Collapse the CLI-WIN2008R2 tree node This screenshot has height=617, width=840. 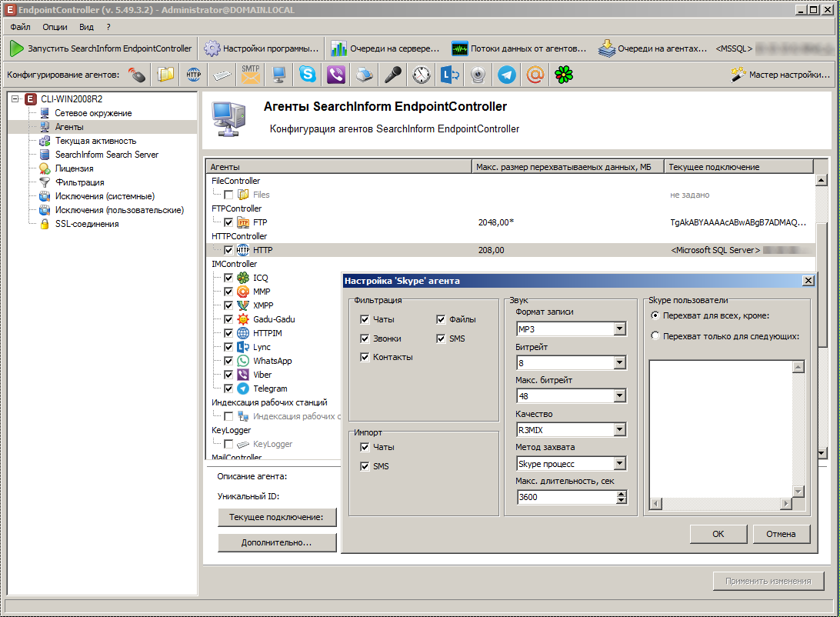point(15,99)
